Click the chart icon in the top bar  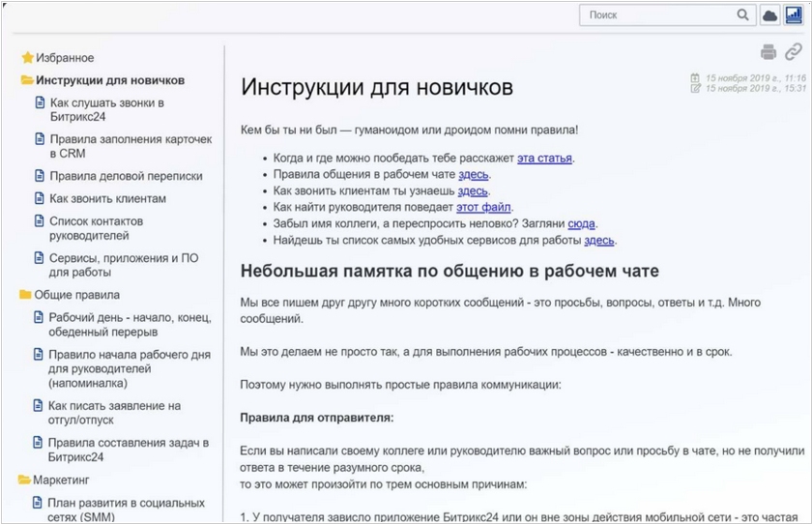[x=794, y=15]
